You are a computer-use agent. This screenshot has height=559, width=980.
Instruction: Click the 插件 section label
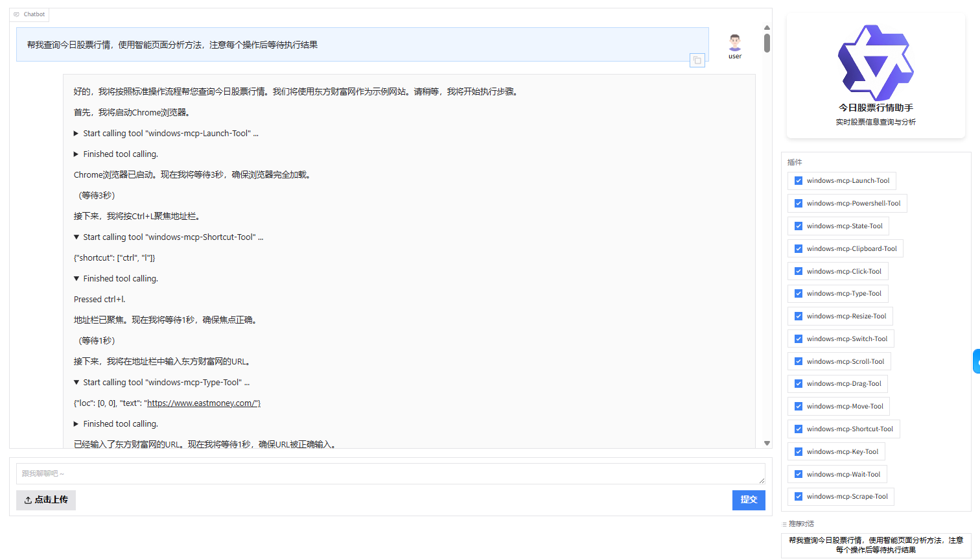point(795,162)
